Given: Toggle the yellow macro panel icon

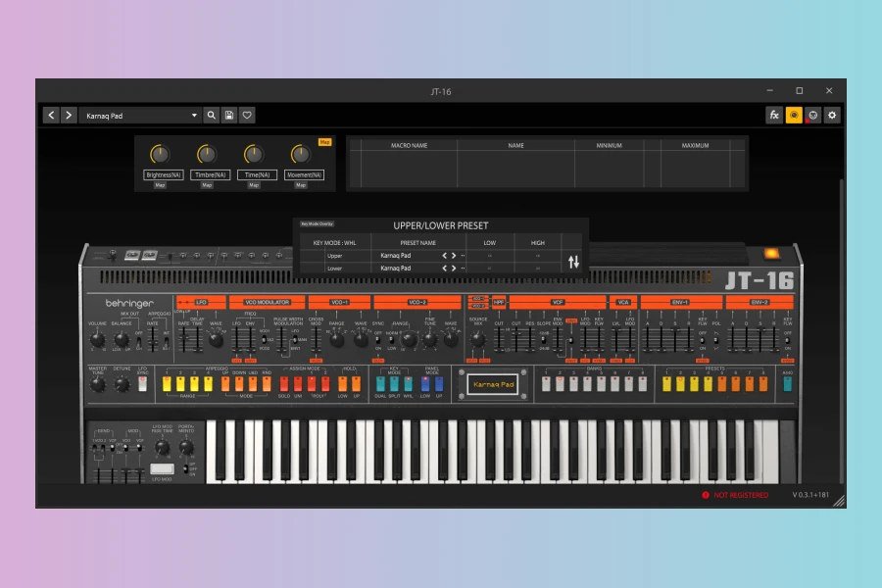Looking at the screenshot, I should tap(794, 116).
